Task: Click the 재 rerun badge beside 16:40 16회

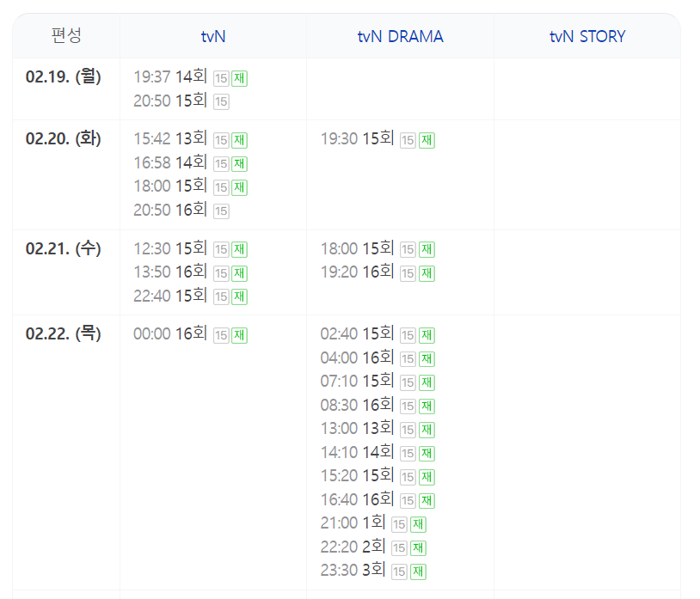Action: click(427, 501)
